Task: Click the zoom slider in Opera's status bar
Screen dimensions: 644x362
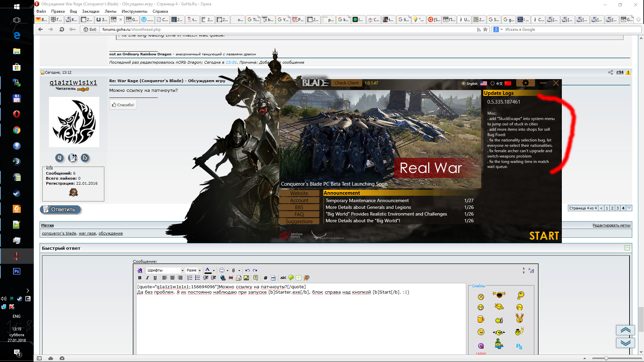Action: (606, 358)
